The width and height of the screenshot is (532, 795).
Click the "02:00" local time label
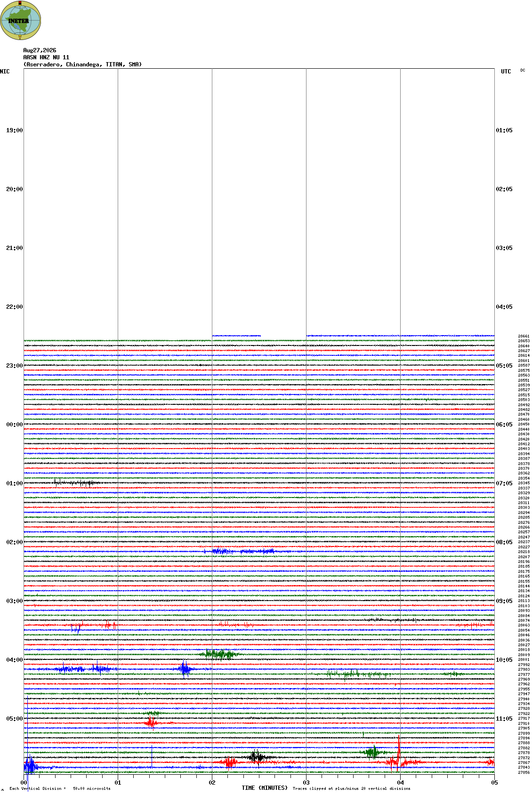pos(14,542)
